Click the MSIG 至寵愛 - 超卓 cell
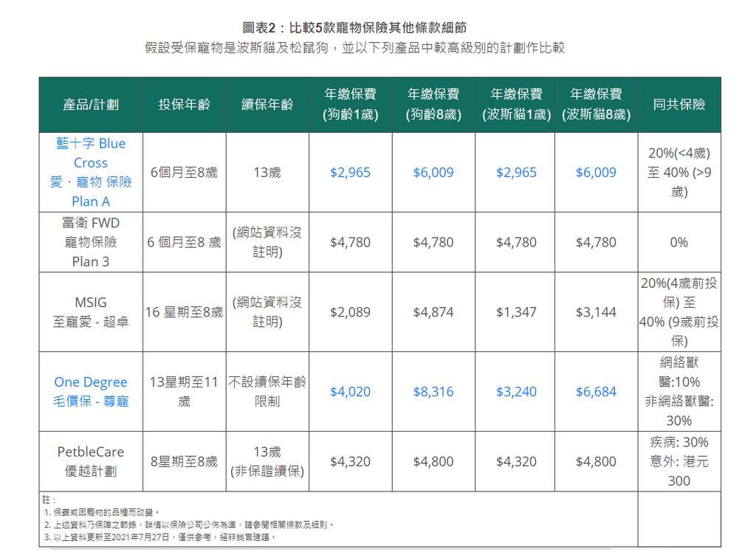The image size is (756, 552). click(91, 312)
